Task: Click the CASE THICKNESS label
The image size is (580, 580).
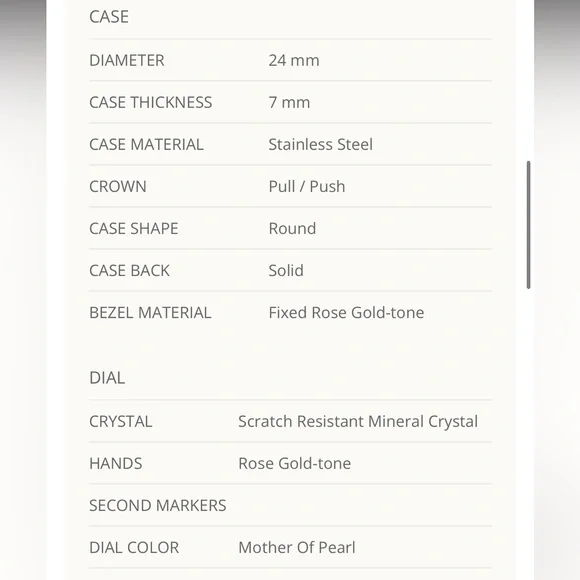Action: 151,102
